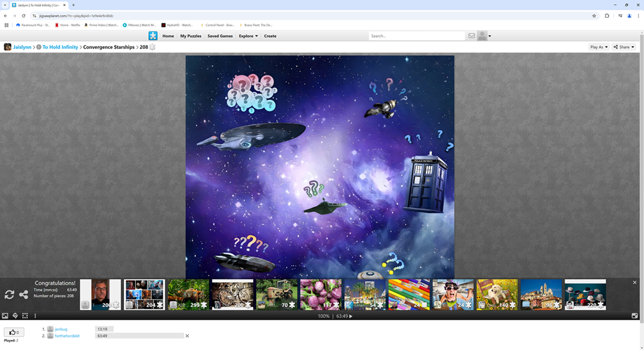Open forthehordekt's profile link
The width and height of the screenshot is (644, 350).
click(x=67, y=336)
